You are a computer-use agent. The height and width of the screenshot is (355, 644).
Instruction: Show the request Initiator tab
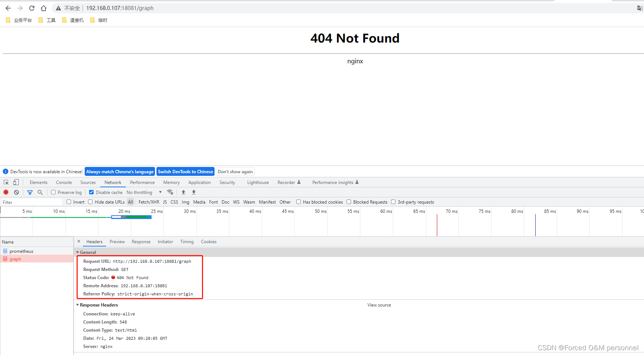165,242
